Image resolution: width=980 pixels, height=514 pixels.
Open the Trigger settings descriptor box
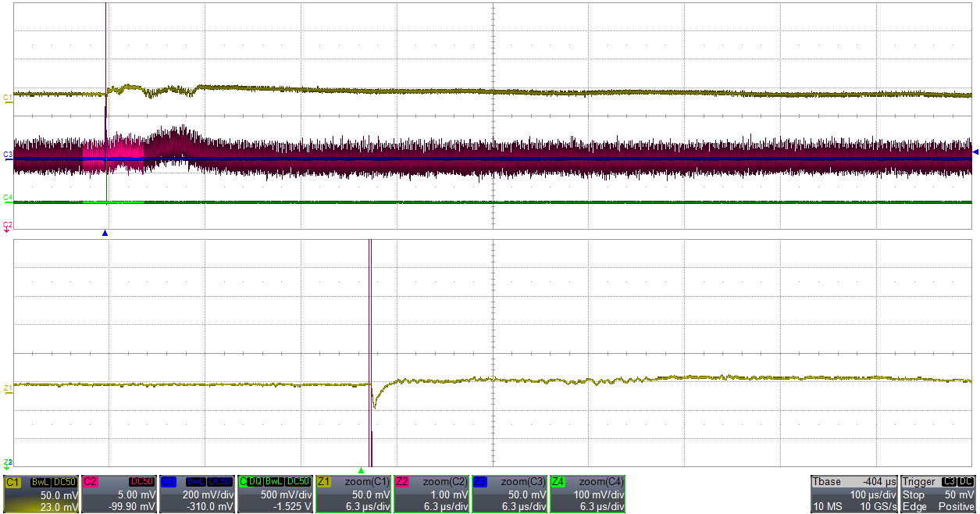tap(939, 494)
